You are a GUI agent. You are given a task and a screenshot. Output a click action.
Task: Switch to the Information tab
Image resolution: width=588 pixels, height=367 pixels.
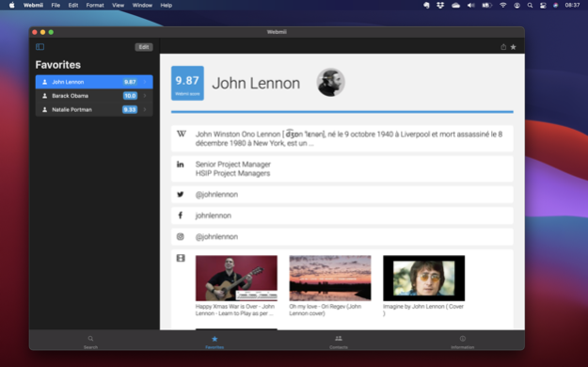coord(462,342)
